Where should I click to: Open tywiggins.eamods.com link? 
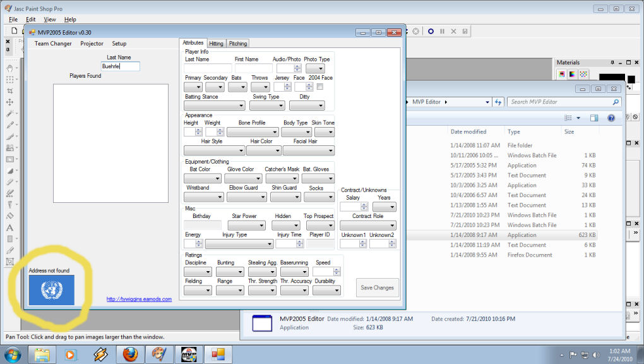tap(139, 299)
